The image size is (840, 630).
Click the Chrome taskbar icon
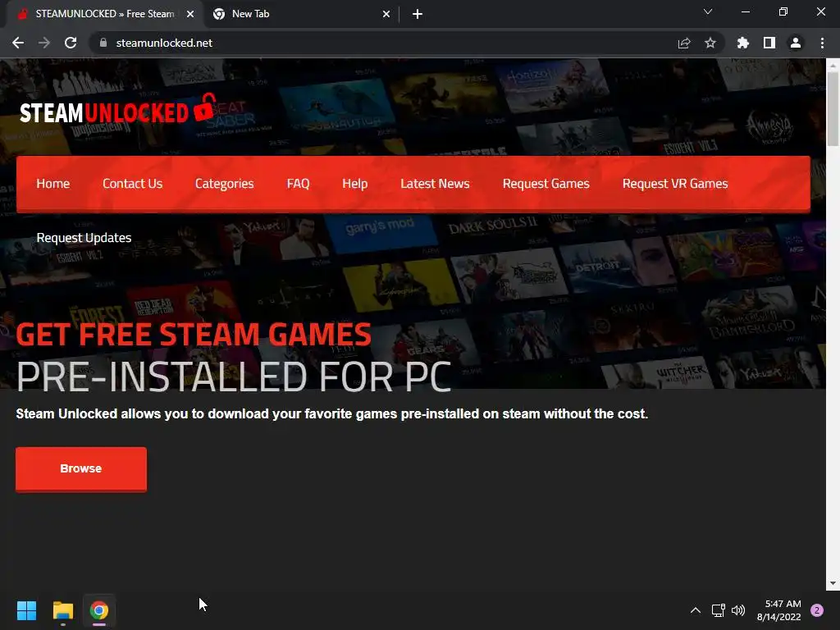click(99, 610)
